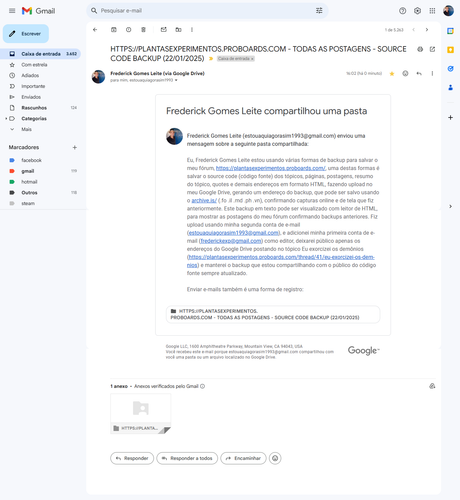Open Google Calendar side panel

coord(450,31)
